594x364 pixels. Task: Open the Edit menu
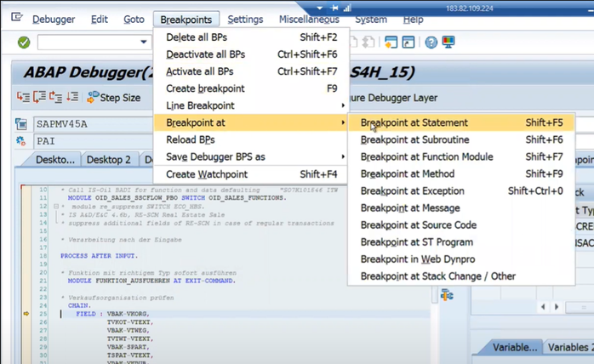click(x=100, y=20)
